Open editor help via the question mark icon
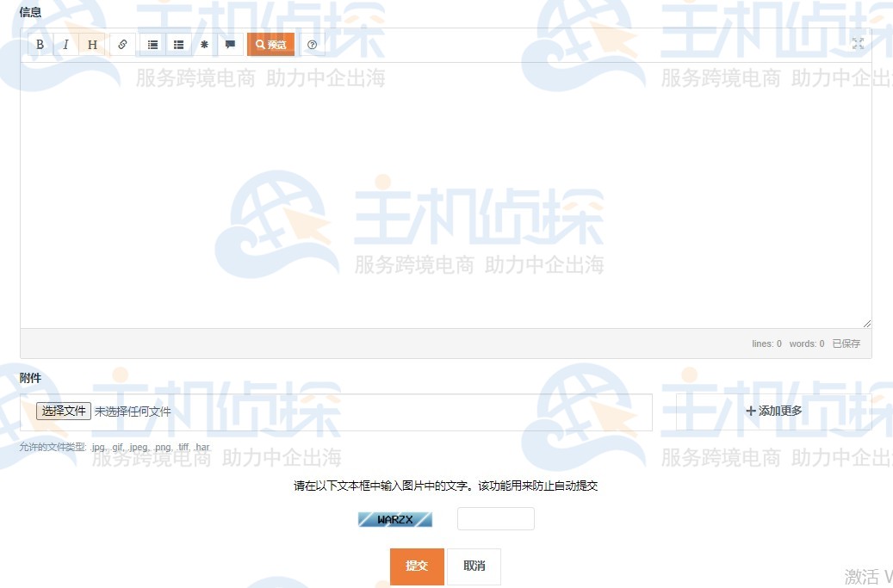This screenshot has width=893, height=588. pos(312,45)
